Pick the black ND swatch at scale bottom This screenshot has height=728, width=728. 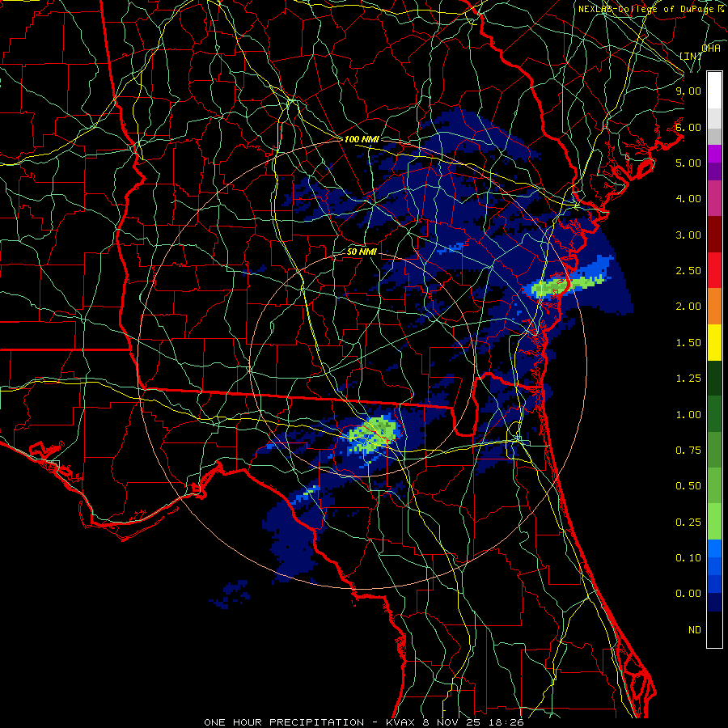click(x=714, y=629)
